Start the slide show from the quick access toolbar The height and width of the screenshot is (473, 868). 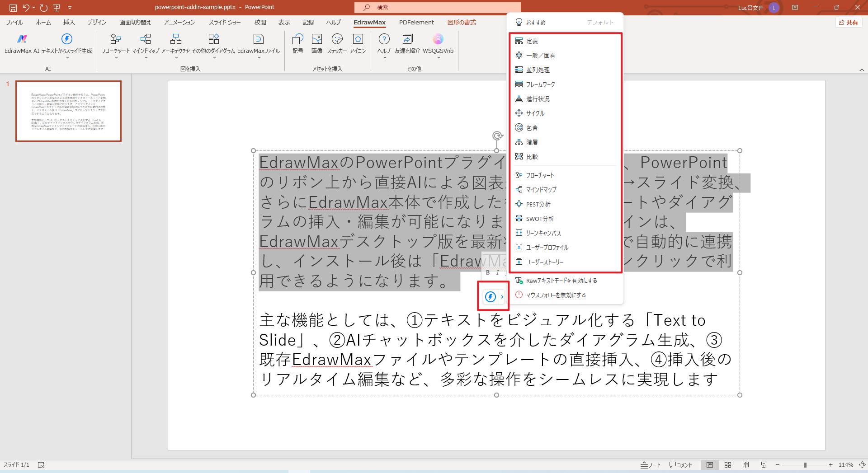point(57,8)
